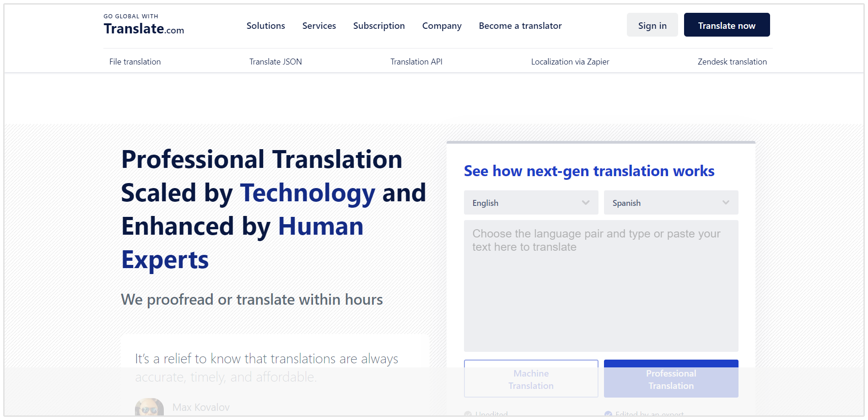Open Zendesk translation
Viewport: 868px width, 420px height.
732,61
